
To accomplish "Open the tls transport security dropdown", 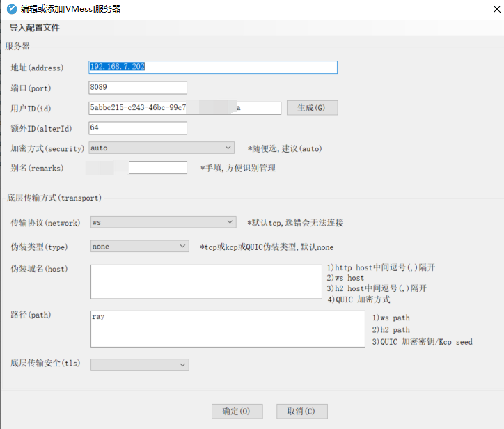I will click(139, 365).
